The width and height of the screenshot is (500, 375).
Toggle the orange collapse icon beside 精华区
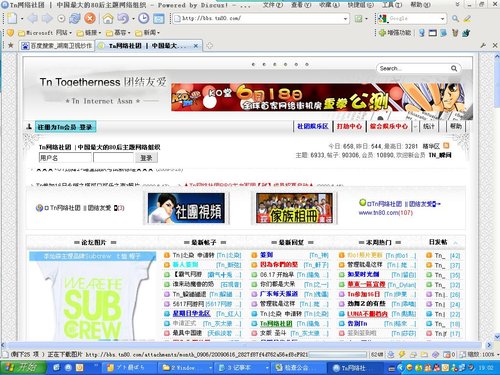pos(446,146)
